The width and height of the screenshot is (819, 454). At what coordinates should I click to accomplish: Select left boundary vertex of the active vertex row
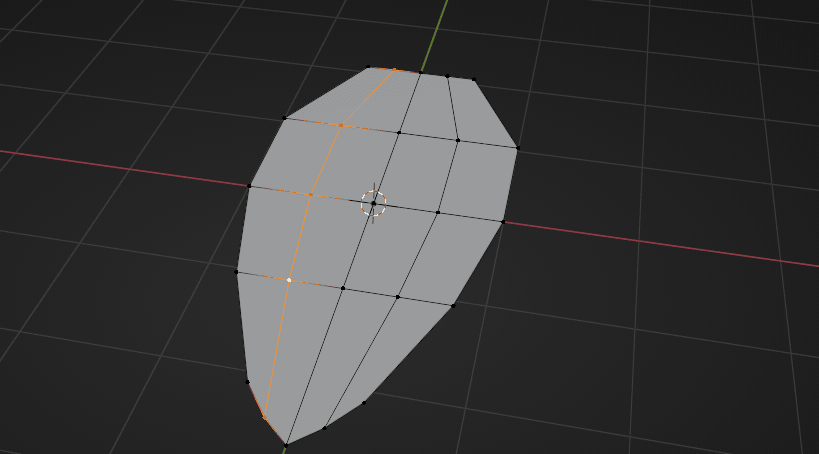point(237,271)
